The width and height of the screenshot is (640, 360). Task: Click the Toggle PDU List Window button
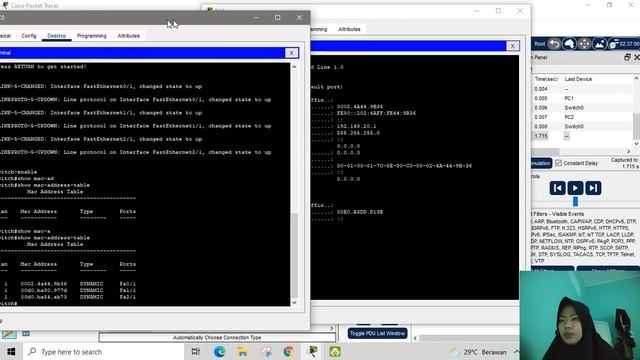(378, 333)
